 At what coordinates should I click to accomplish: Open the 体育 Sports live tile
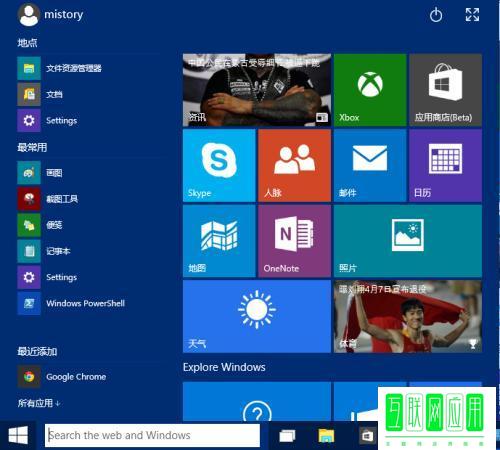click(x=408, y=316)
